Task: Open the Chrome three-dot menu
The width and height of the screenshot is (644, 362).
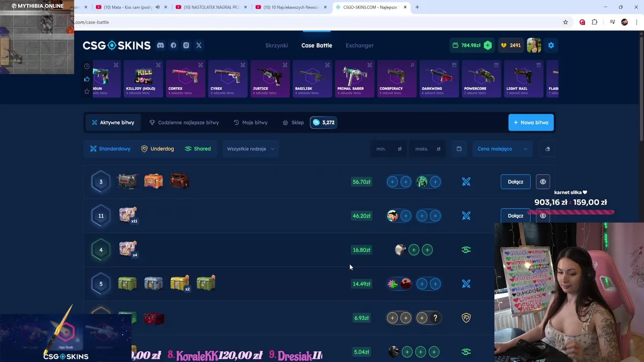Action: [x=637, y=22]
